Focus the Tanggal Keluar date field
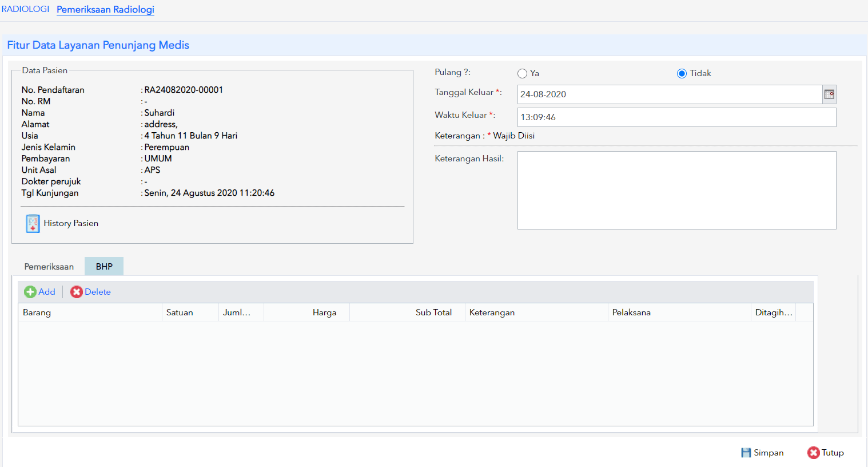868x467 pixels. pyautogui.click(x=670, y=94)
